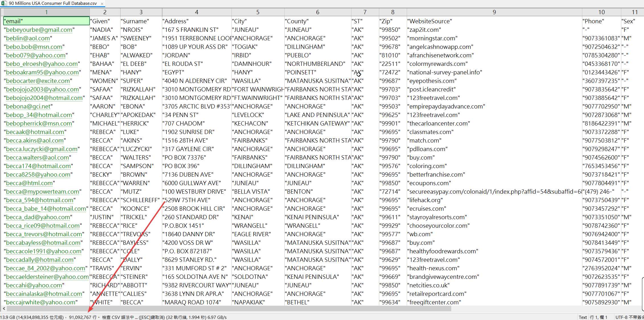Image resolution: width=644 pixels, height=320 pixels.
Task: Select the "match.com" website cell
Action: (494, 141)
